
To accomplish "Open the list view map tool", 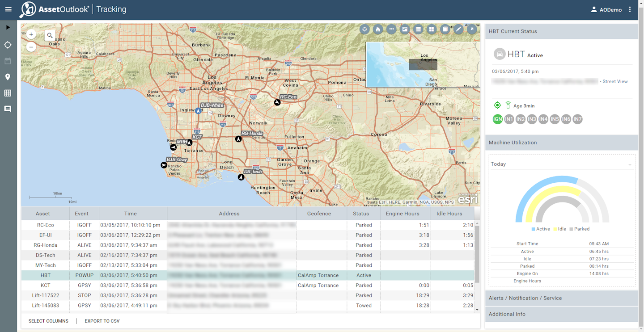I will pyautogui.click(x=418, y=29).
